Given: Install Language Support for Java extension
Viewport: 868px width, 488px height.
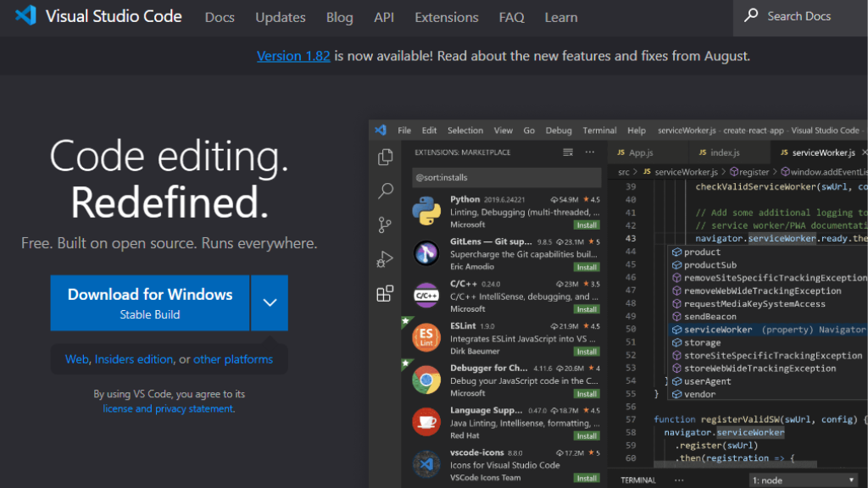Looking at the screenshot, I should [587, 436].
